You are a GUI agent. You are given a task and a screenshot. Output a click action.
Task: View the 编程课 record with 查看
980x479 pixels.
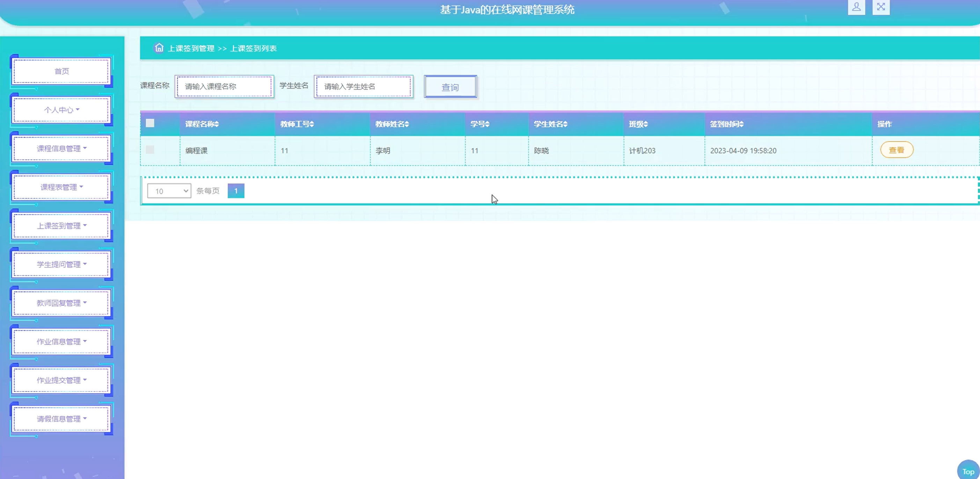[x=897, y=150]
